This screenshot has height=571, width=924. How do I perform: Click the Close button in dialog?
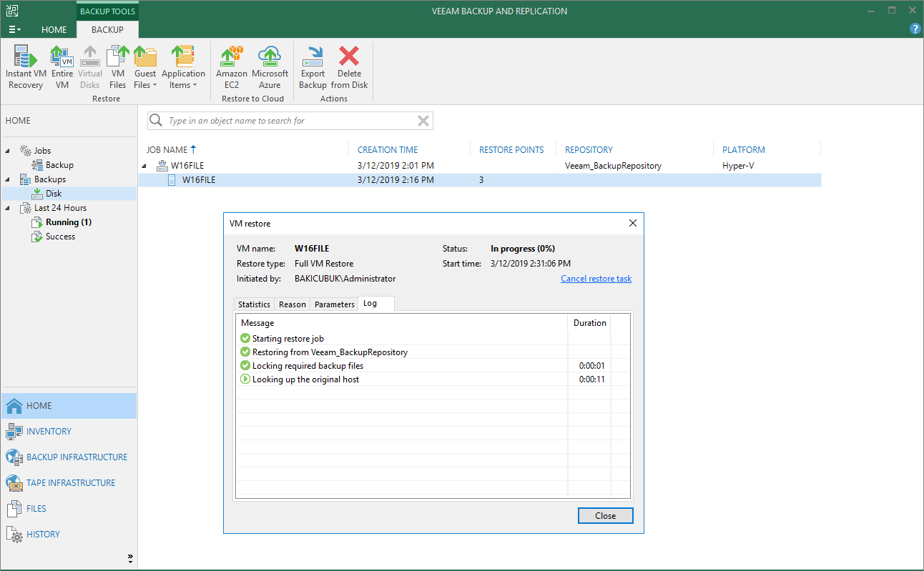click(605, 516)
